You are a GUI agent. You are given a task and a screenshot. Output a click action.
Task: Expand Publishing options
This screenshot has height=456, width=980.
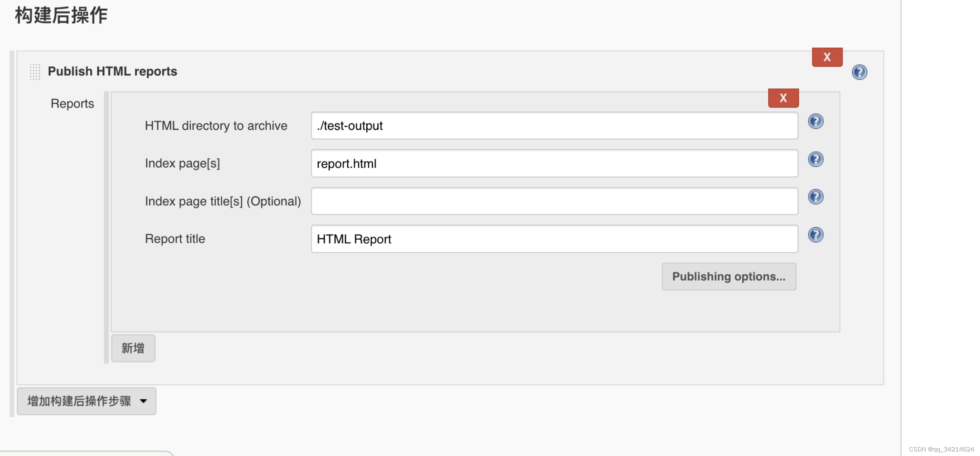[728, 276]
